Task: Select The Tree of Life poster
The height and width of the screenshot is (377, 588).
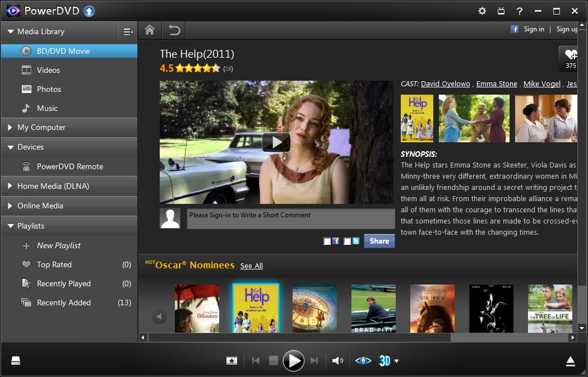Action: pos(550,309)
